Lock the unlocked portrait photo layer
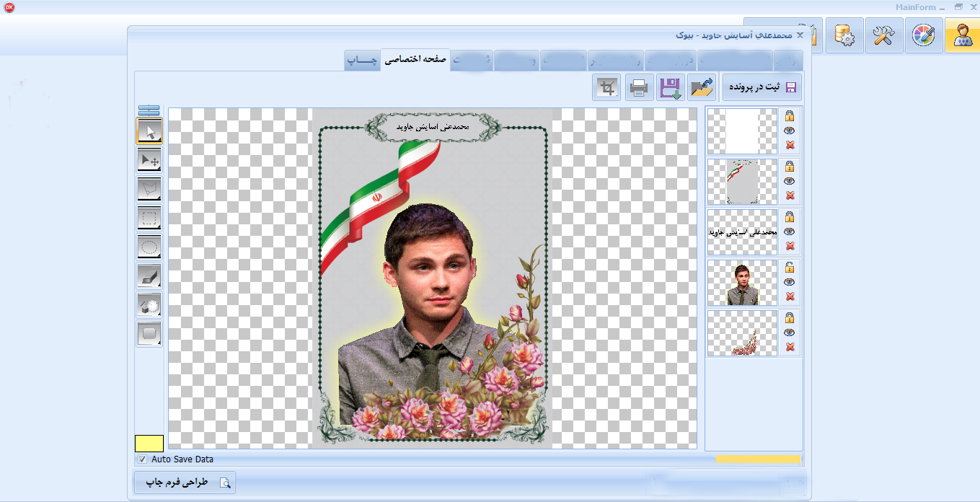The width and height of the screenshot is (980, 502). click(790, 267)
